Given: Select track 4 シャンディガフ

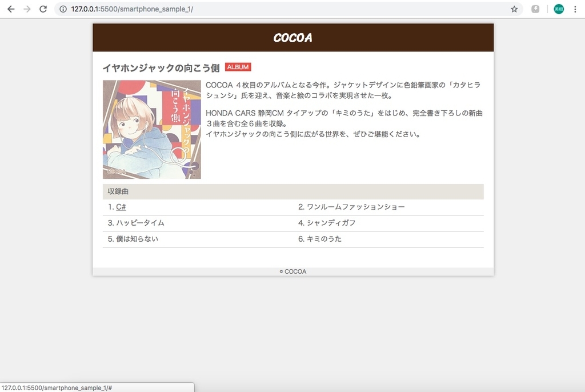Looking at the screenshot, I should (x=333, y=223).
